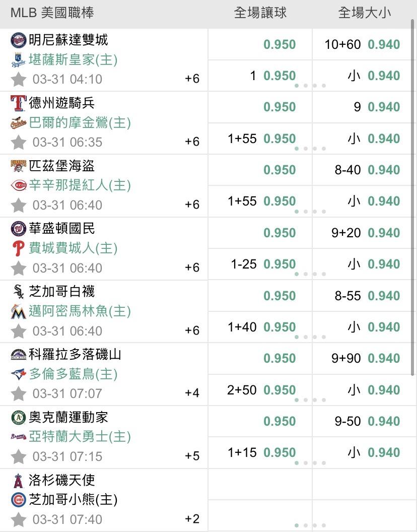Click the Texas Rangers team logo
The height and width of the screenshot is (532, 417).
point(19,103)
